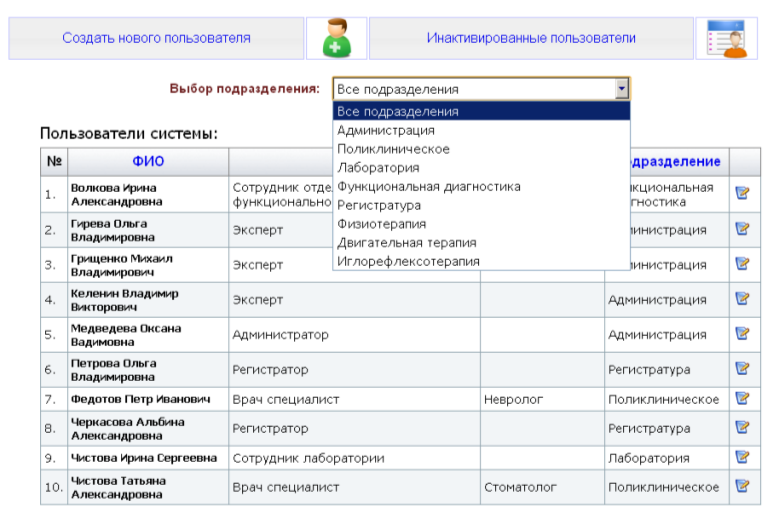
Task: Choose Лаборатория in the dropdown list
Action: click(378, 168)
